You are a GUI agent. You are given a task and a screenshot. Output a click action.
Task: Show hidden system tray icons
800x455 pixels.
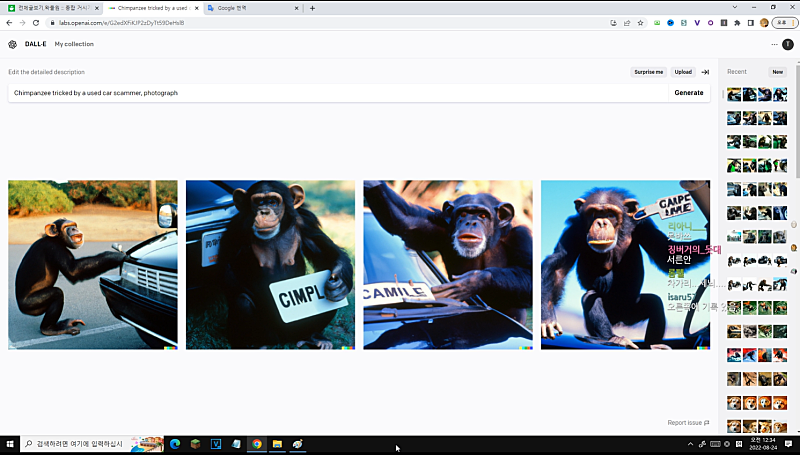tap(690, 444)
